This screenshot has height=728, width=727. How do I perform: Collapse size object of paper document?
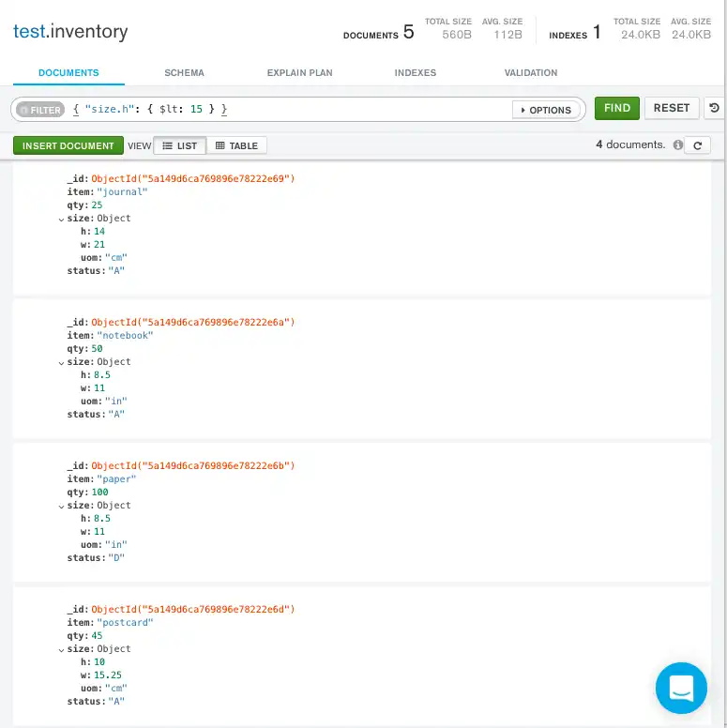coord(61,506)
